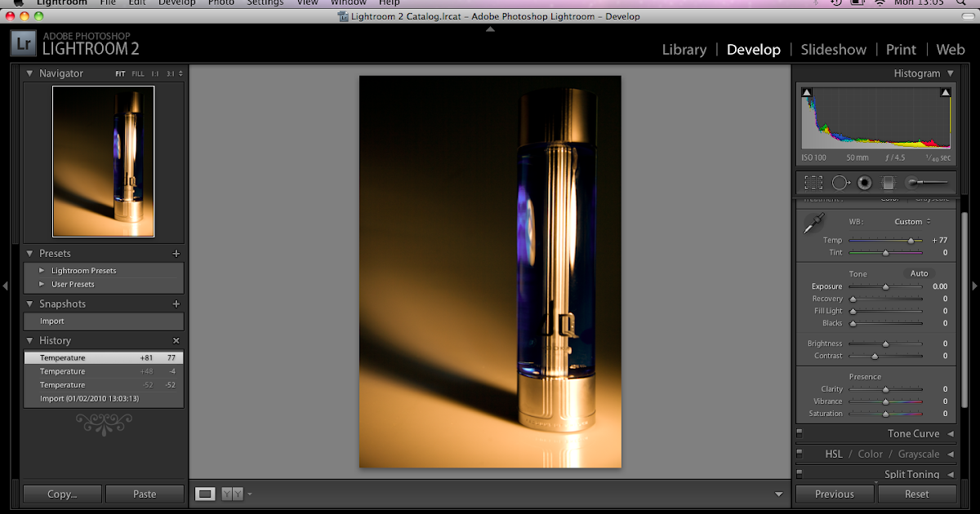The image size is (980, 514).
Task: Click the Copy... button
Action: coord(62,494)
